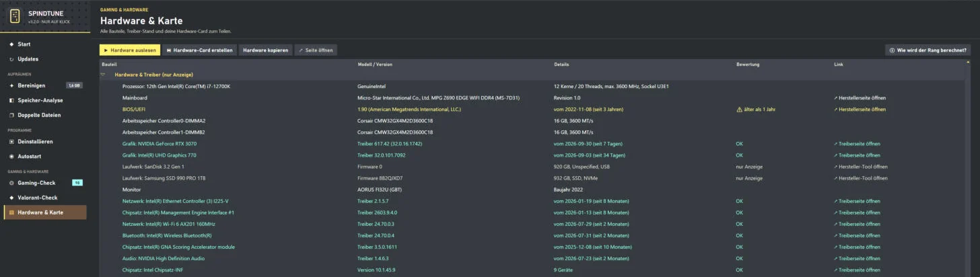Open Treiberseite for Wireless Bluetooth
This screenshot has width=980, height=277.
[857, 235]
